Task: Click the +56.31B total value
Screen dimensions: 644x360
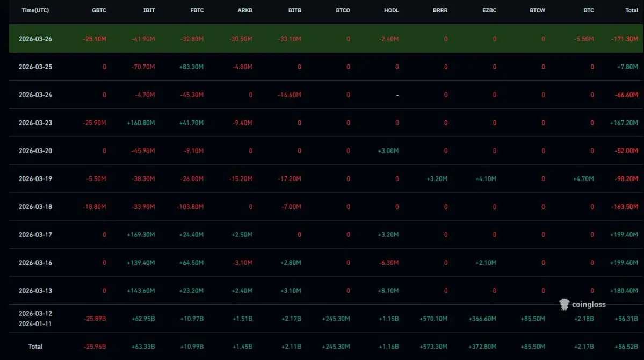Action: click(x=626, y=319)
